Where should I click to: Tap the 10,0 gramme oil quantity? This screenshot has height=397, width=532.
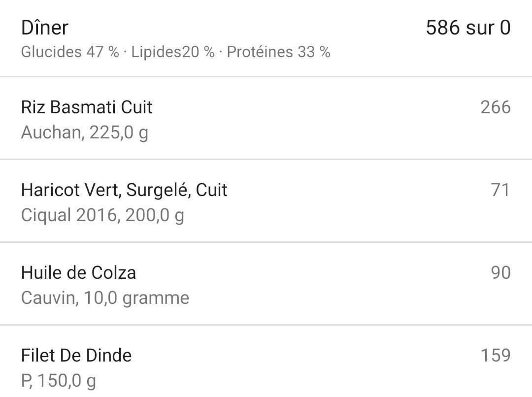coord(136,298)
